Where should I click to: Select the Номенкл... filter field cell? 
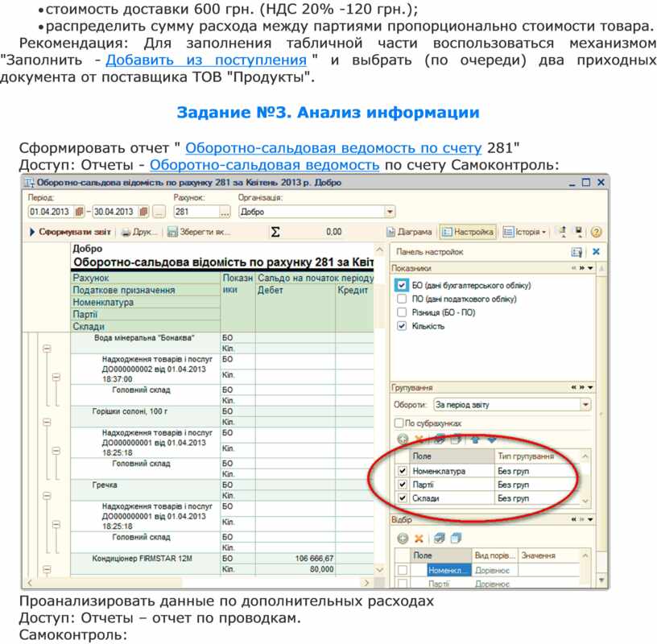[449, 570]
